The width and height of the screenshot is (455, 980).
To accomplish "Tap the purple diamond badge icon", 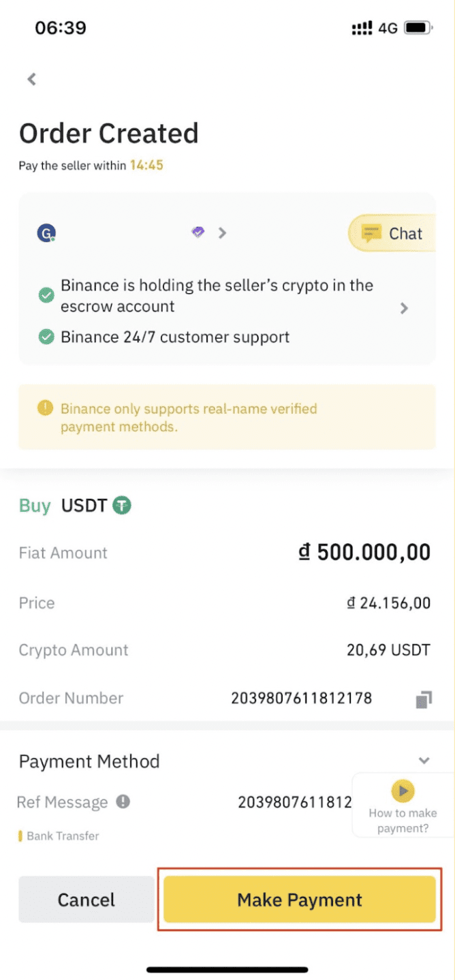I will pyautogui.click(x=198, y=232).
